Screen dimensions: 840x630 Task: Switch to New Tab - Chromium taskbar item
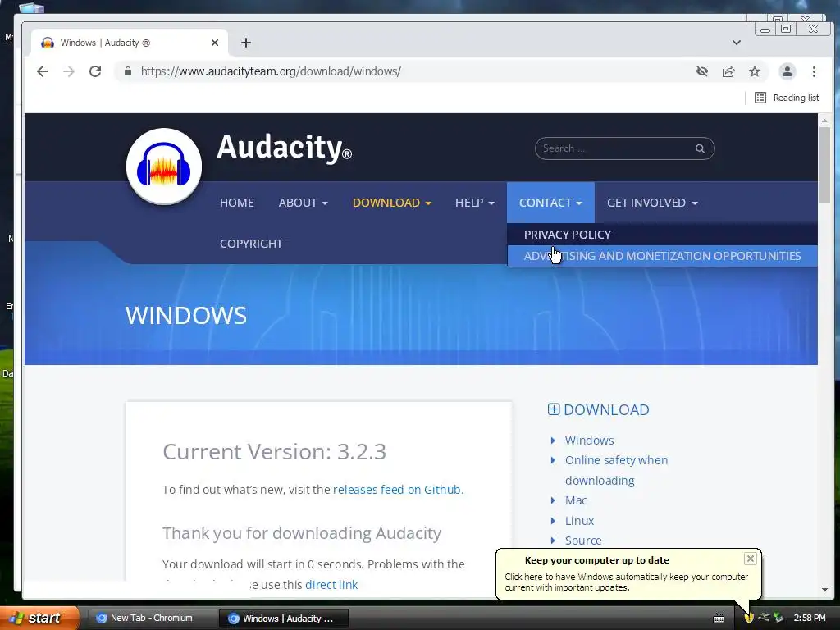[x=151, y=619]
